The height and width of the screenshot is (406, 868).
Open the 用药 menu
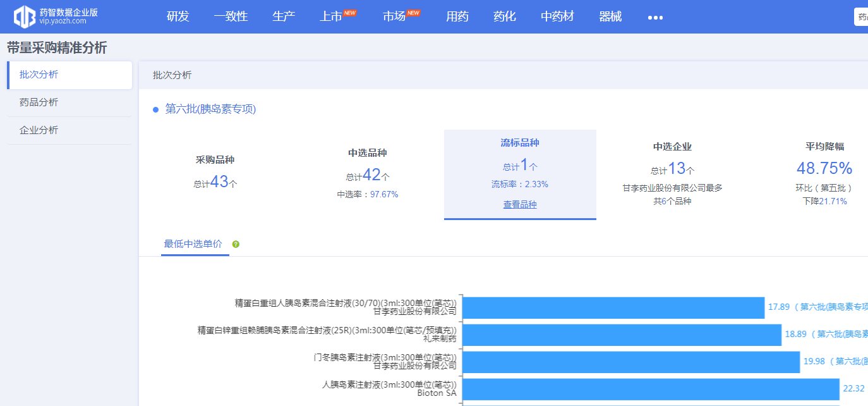(x=457, y=17)
